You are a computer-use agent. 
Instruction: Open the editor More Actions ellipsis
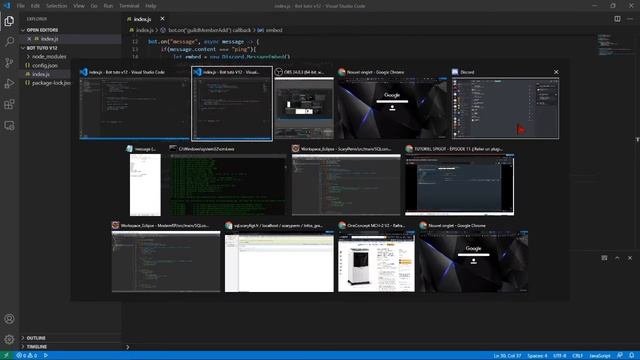coord(630,19)
